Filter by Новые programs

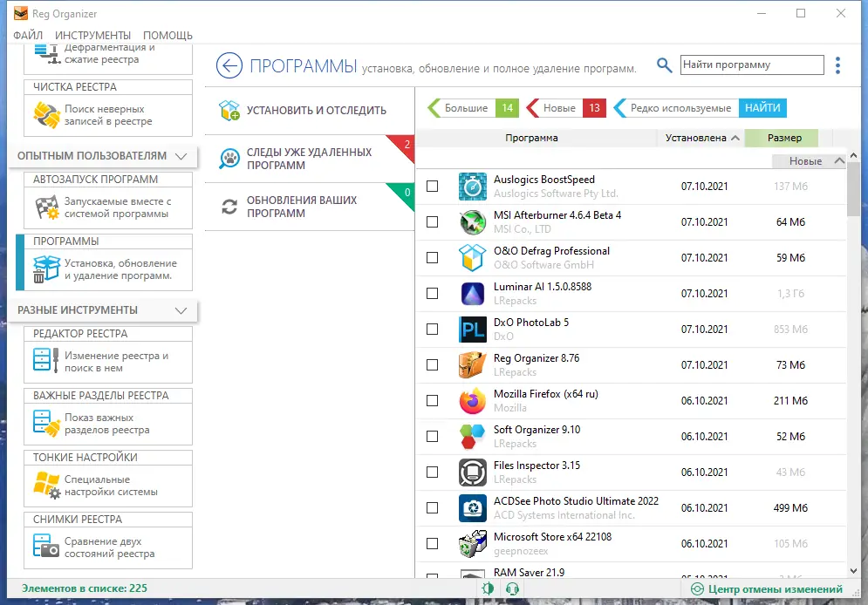click(x=566, y=108)
